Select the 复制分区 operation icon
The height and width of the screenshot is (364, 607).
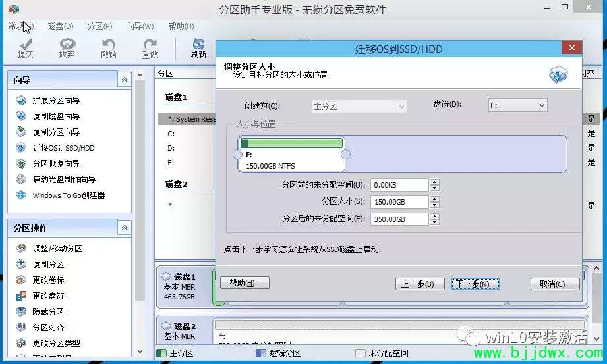tap(21, 264)
